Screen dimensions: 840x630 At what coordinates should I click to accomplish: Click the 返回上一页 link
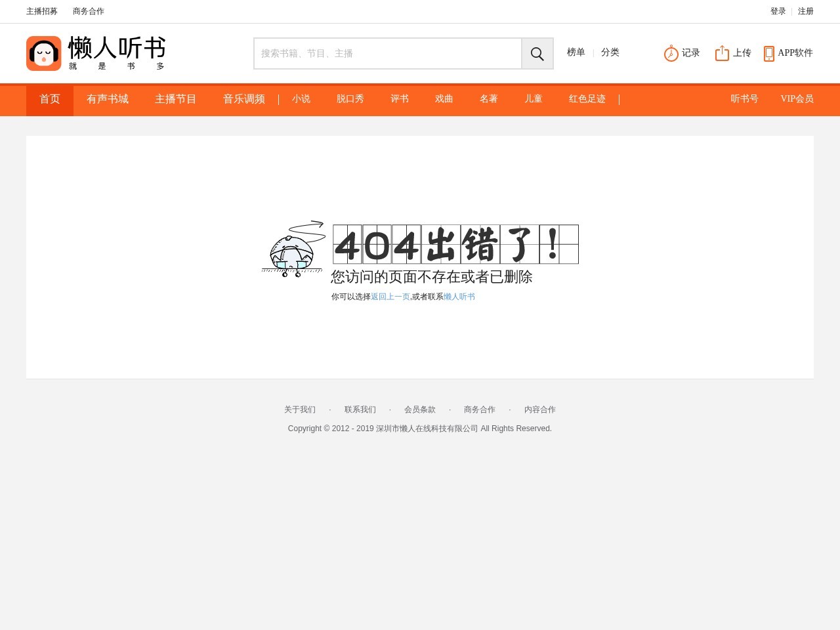pos(390,297)
